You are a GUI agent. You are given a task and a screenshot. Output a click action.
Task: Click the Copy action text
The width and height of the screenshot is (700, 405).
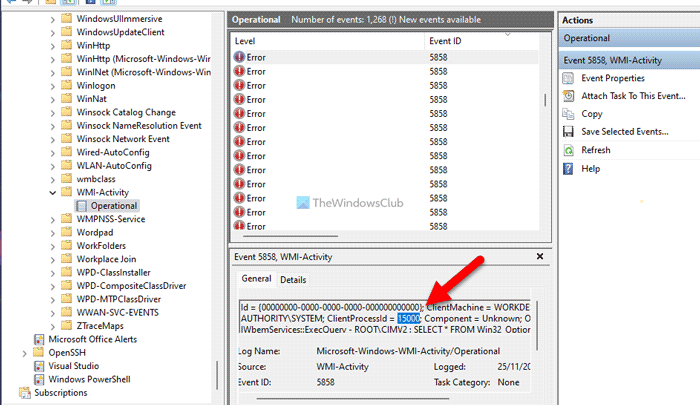[x=592, y=114]
